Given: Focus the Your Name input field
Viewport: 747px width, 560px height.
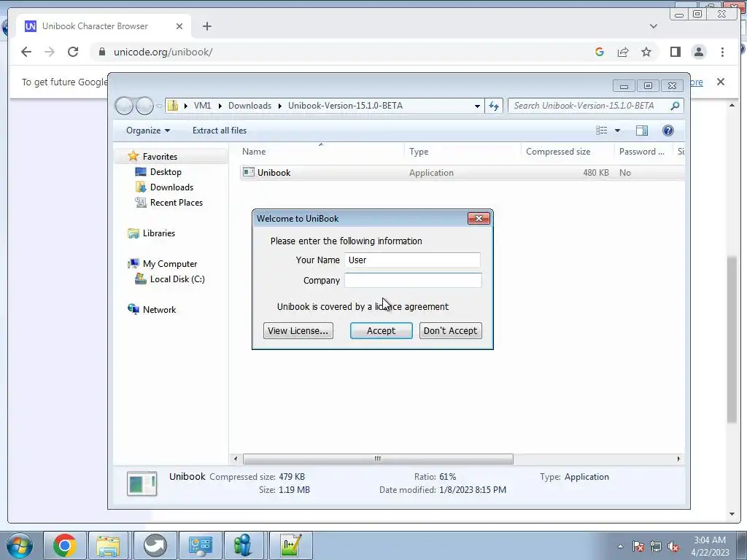Looking at the screenshot, I should point(412,260).
